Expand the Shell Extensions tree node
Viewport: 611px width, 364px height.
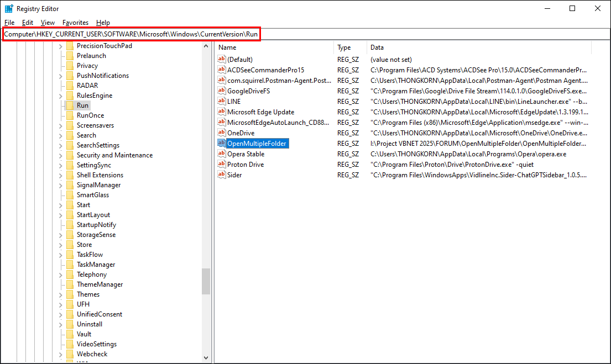[60, 175]
